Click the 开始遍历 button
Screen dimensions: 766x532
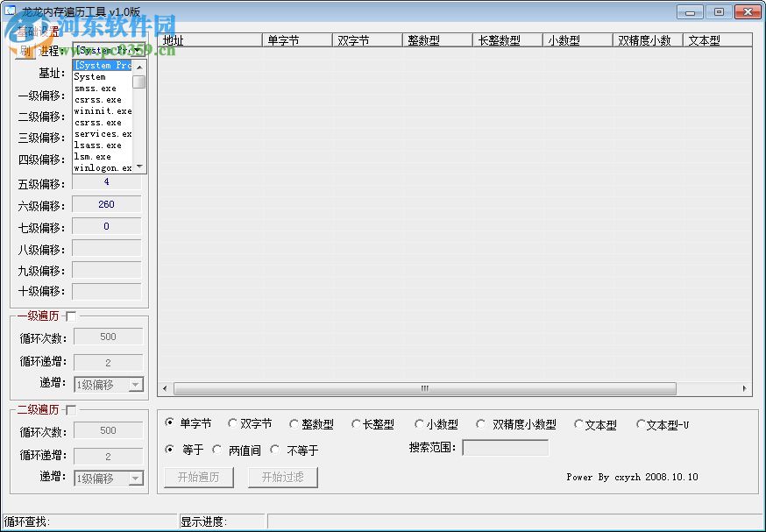[x=198, y=478]
